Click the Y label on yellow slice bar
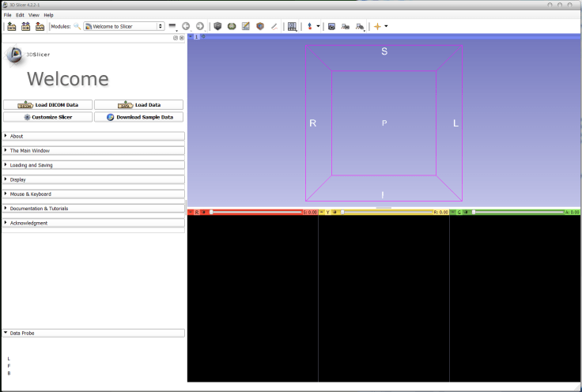 click(328, 212)
